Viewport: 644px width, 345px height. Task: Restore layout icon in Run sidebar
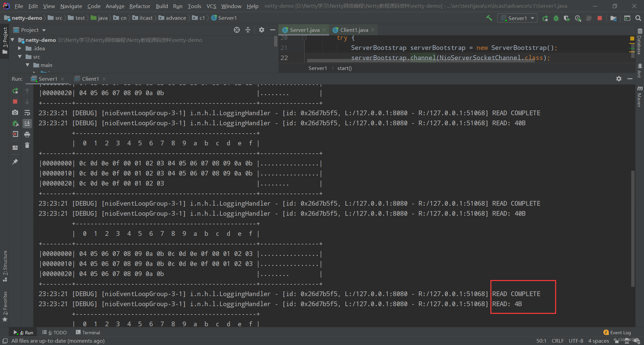[x=15, y=147]
